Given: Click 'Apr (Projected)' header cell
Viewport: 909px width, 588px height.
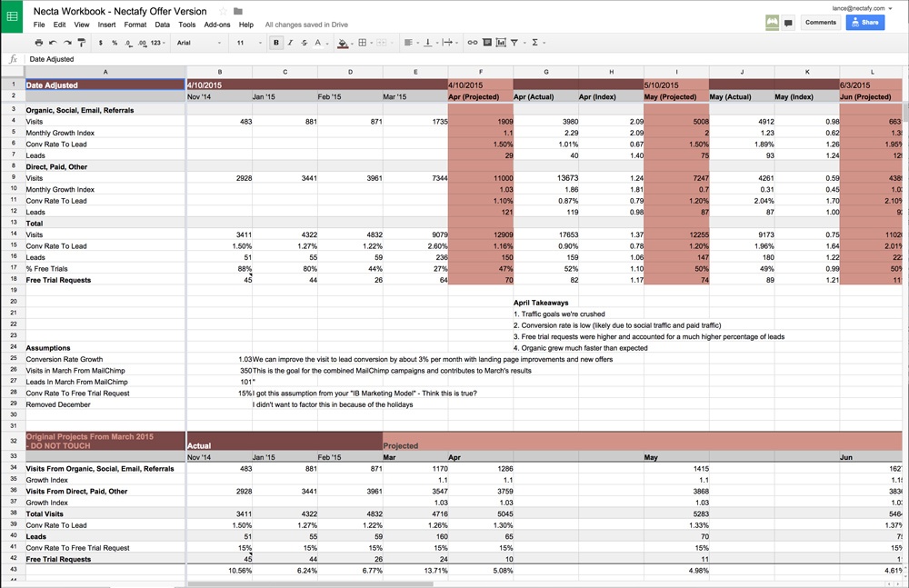Looking at the screenshot, I should (x=480, y=96).
